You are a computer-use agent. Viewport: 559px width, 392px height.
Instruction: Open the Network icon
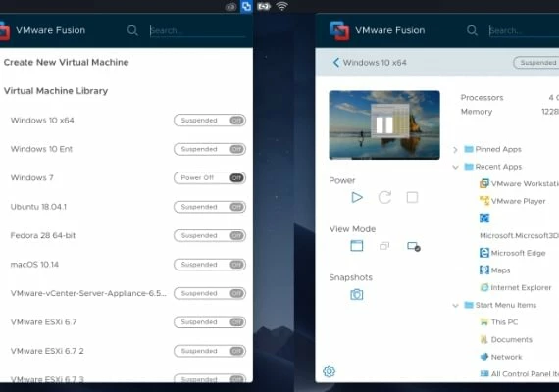pyautogui.click(x=484, y=357)
